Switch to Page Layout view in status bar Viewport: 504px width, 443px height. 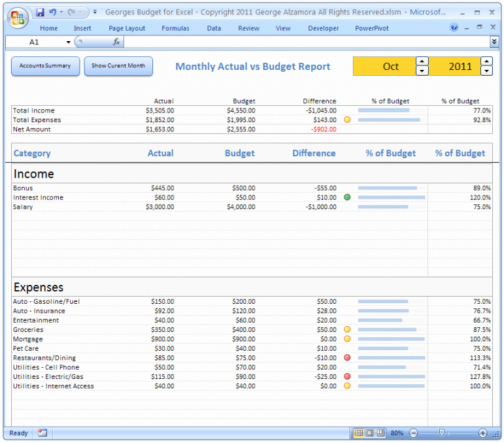(x=369, y=433)
